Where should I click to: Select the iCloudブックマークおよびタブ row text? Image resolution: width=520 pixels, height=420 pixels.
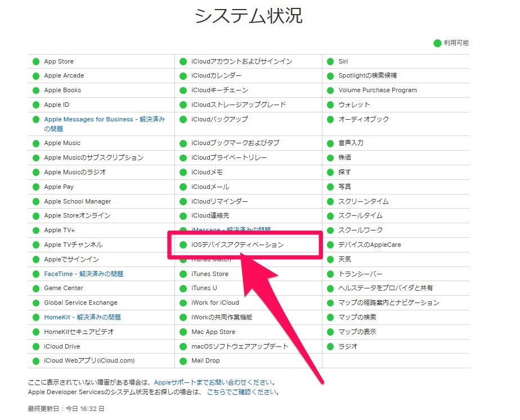coord(235,143)
